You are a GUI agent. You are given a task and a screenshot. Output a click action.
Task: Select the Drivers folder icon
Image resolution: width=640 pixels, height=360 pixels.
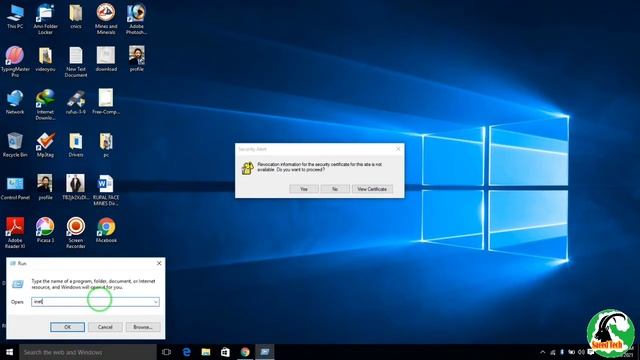76,145
